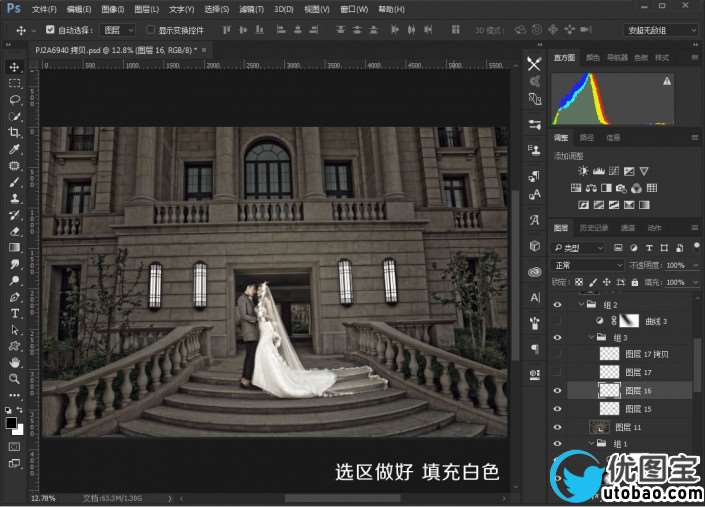
Task: Select the Pen tool
Action: coord(14,297)
